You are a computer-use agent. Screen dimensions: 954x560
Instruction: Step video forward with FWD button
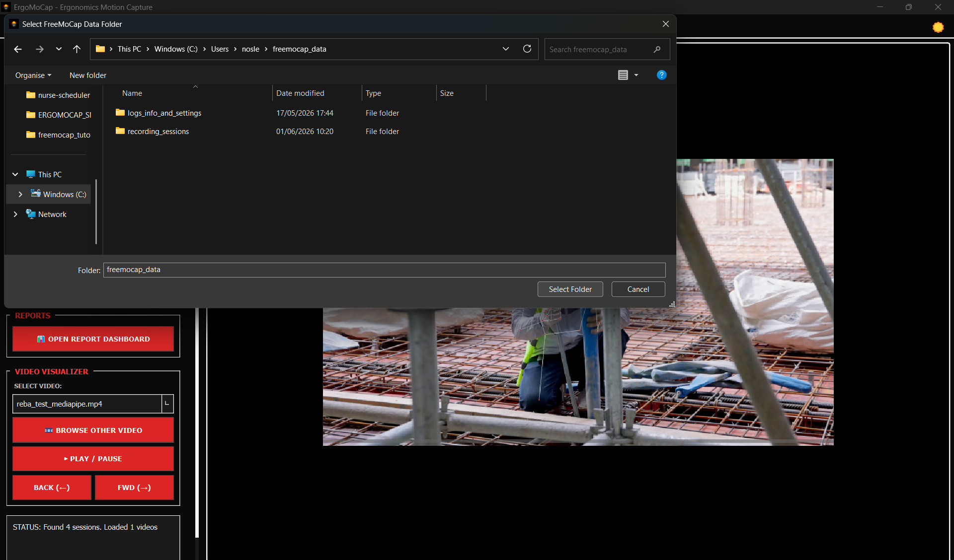coord(134,488)
